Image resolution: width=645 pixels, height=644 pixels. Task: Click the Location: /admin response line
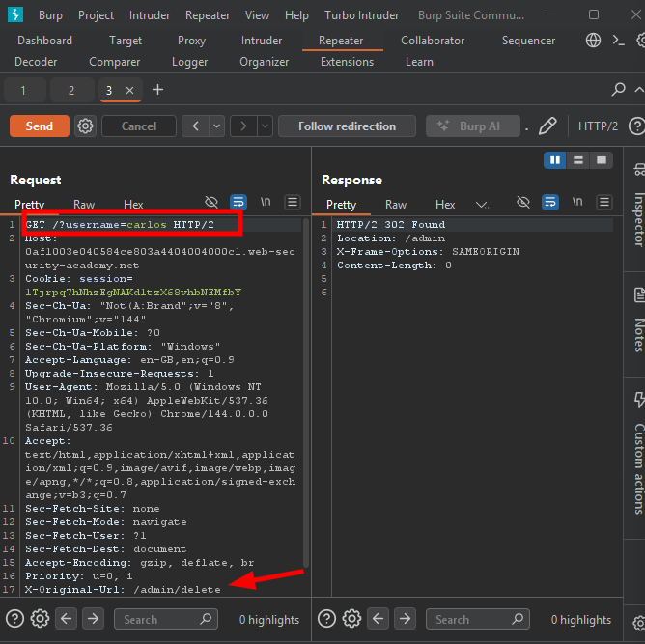coord(391,238)
